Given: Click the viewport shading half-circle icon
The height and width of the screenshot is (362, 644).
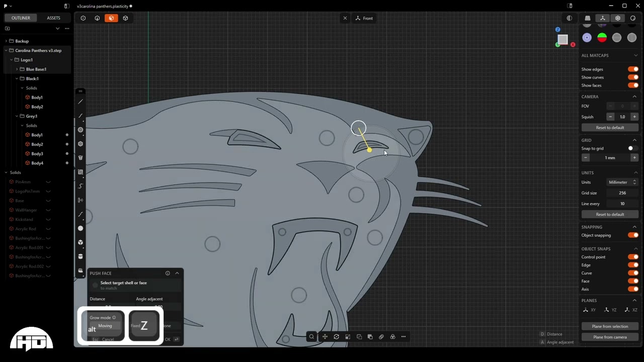Looking at the screenshot, I should coord(570,18).
